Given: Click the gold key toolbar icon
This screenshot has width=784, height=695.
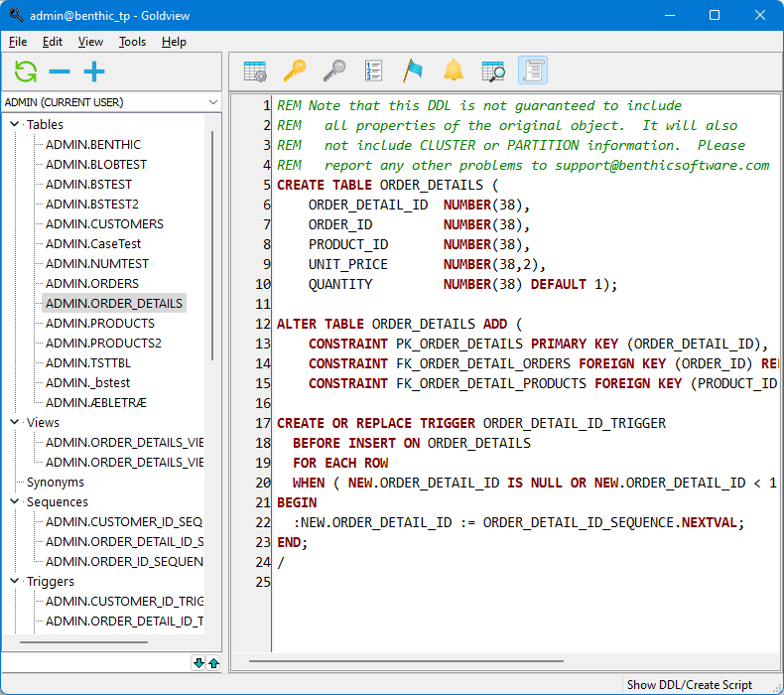Looking at the screenshot, I should 295,70.
